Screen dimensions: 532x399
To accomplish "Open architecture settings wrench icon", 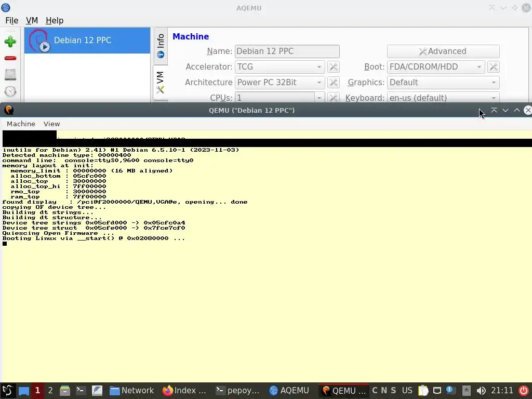I will click(x=334, y=83).
